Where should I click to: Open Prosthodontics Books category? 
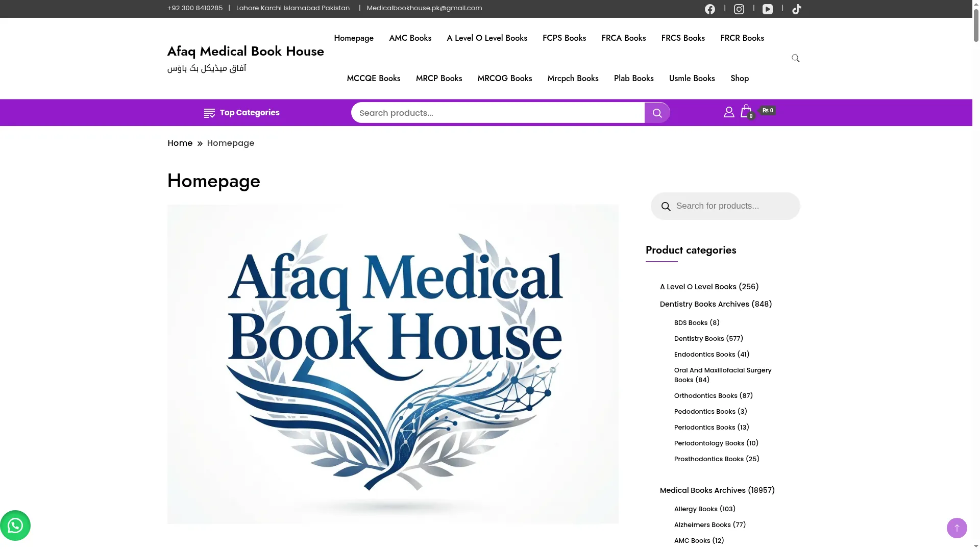click(x=708, y=459)
